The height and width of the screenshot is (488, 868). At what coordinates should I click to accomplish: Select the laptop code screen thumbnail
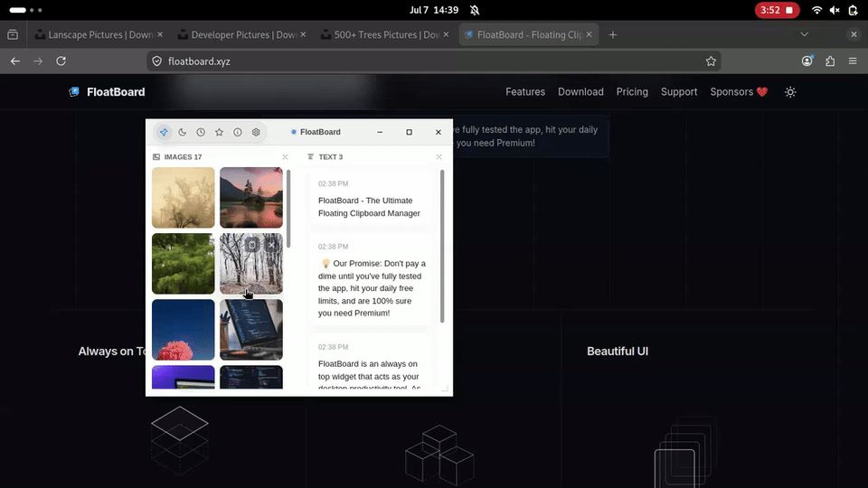click(251, 330)
